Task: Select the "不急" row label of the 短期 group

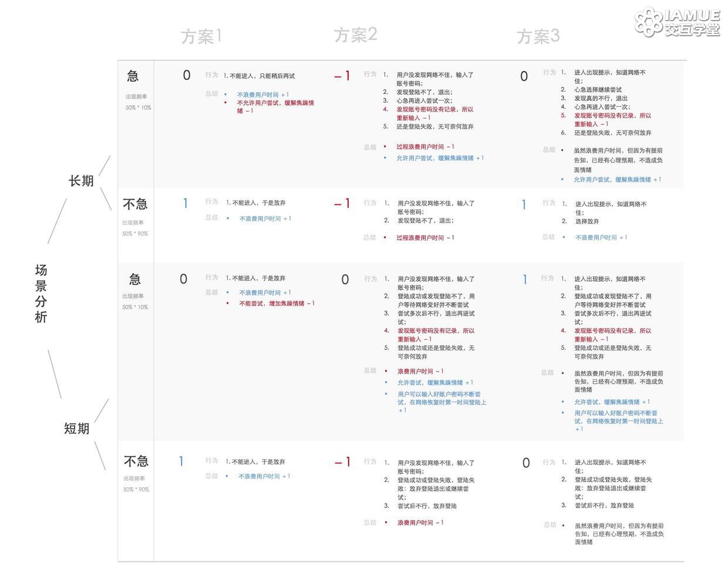Action: click(x=136, y=461)
